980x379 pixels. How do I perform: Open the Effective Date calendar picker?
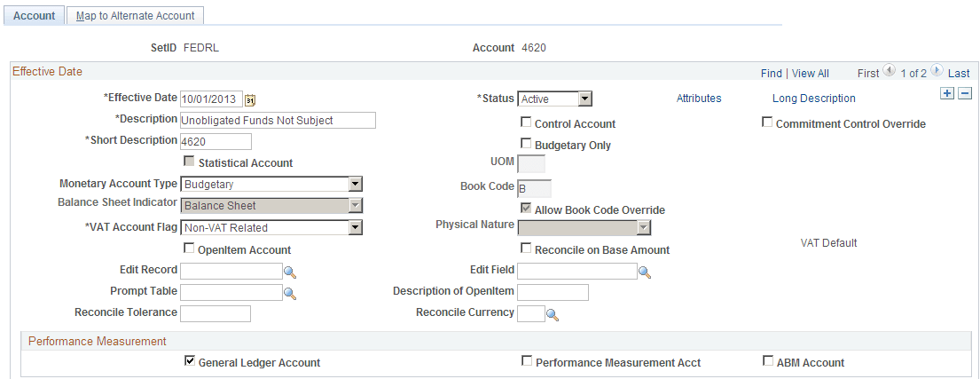pos(251,99)
